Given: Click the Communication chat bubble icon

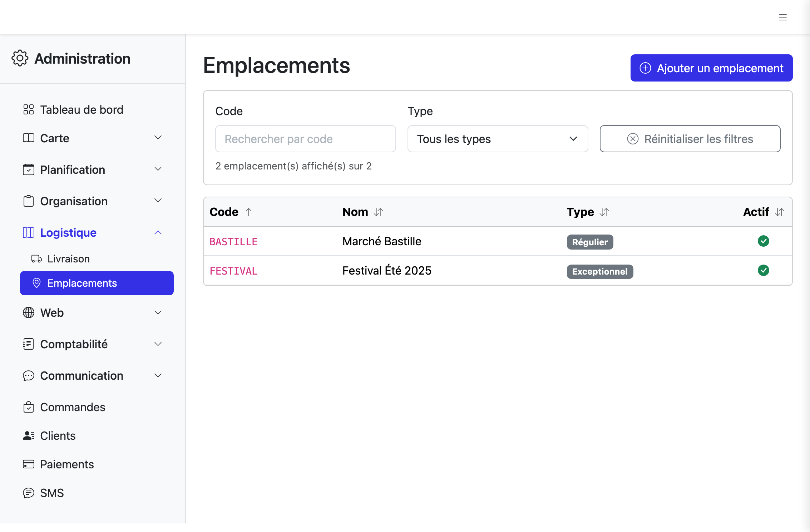Looking at the screenshot, I should (x=29, y=375).
